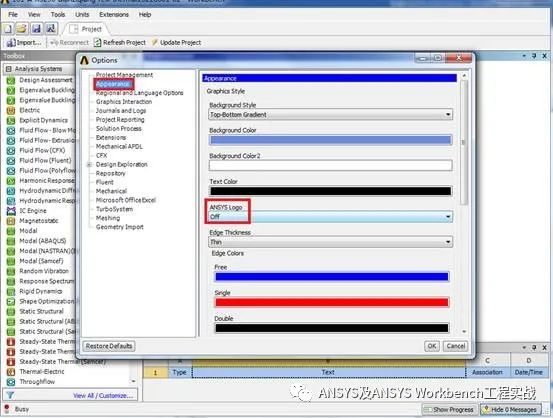Click the toolbox filter funnel icon
The width and height of the screenshot is (553, 418).
pyautogui.click(x=10, y=395)
